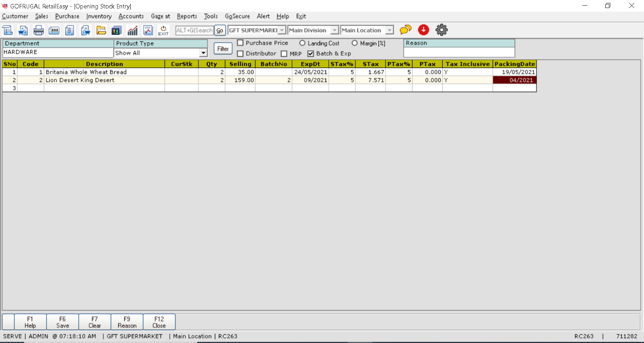Click the red download arrow icon
This screenshot has height=343, width=644.
(x=423, y=30)
